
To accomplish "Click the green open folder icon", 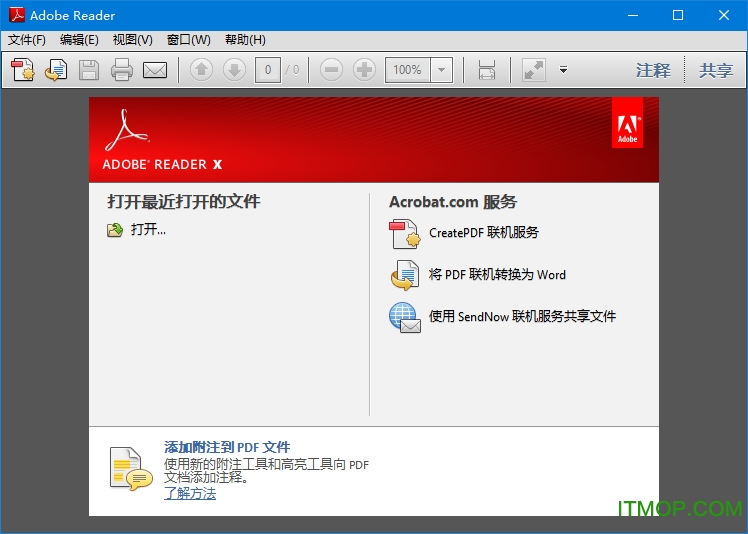I will (115, 230).
